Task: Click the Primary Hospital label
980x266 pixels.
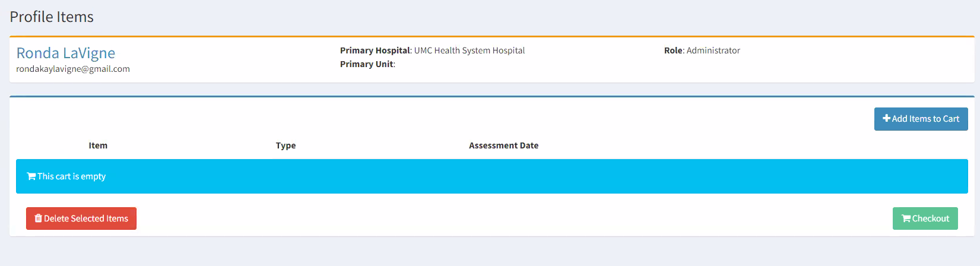Action: [375, 50]
